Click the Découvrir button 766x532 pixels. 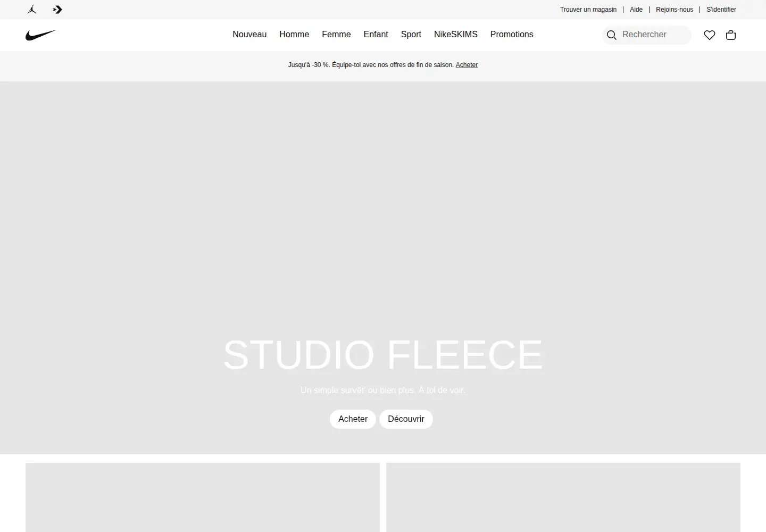pyautogui.click(x=406, y=419)
